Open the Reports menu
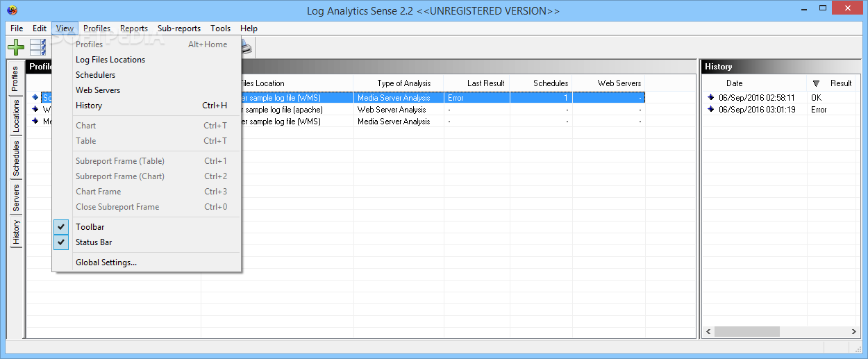 coord(134,28)
